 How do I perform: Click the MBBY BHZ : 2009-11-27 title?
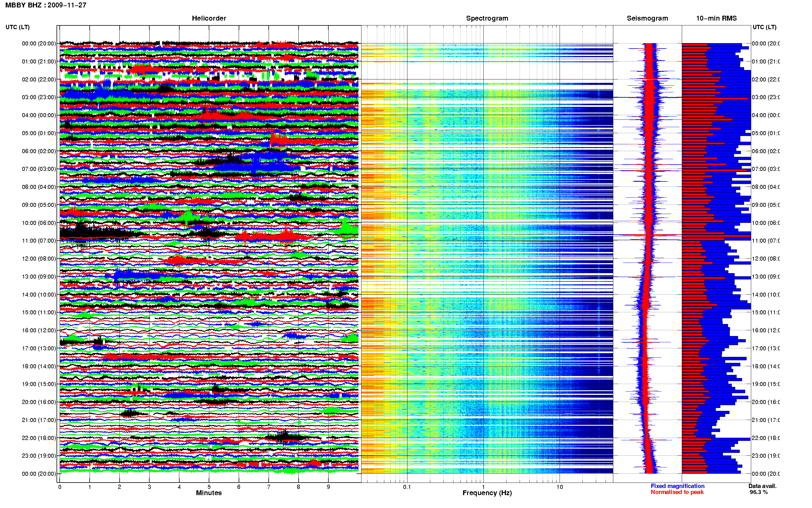click(x=46, y=5)
